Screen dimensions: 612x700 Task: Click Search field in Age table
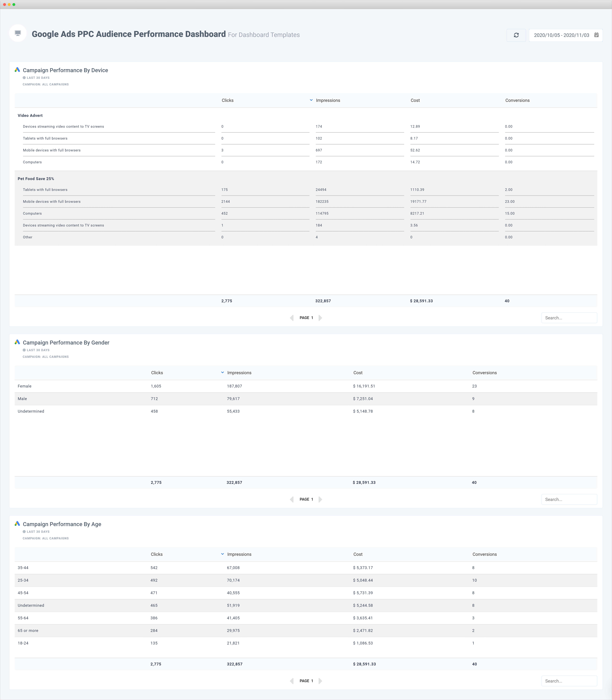[569, 681]
